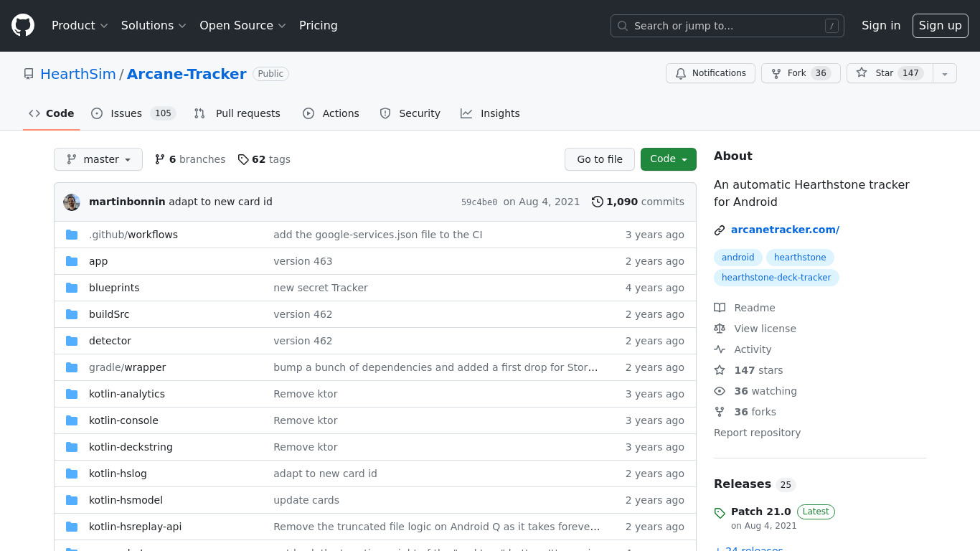Switch to the Pull requests tab

(237, 113)
